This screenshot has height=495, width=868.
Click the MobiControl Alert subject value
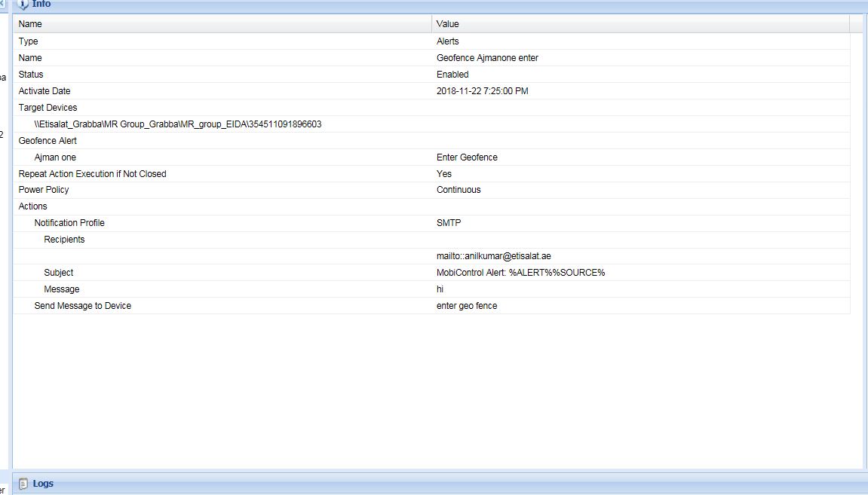click(520, 273)
